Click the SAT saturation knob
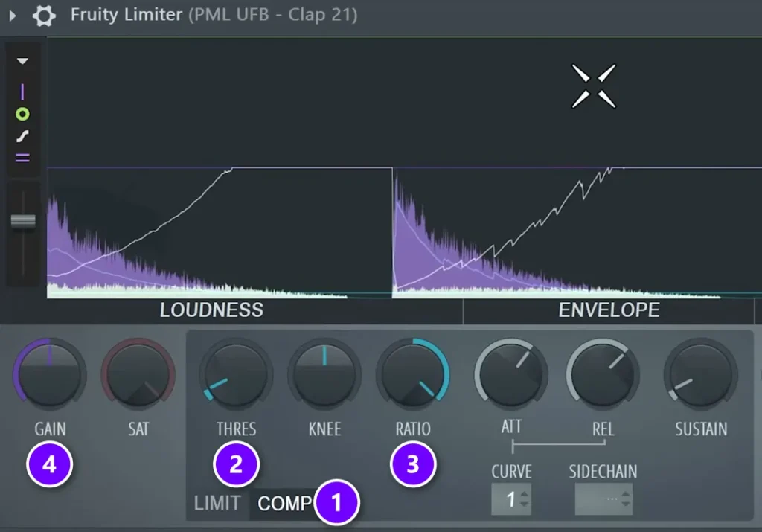 pos(138,374)
